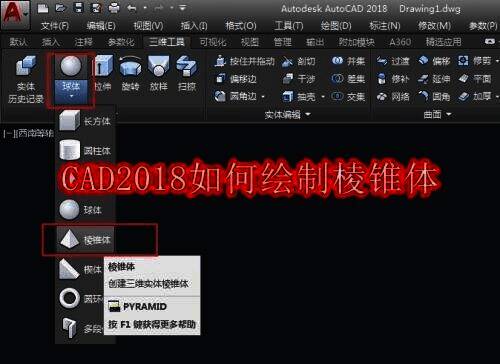Switch to the 注释 ribbon tab

pyautogui.click(x=83, y=42)
